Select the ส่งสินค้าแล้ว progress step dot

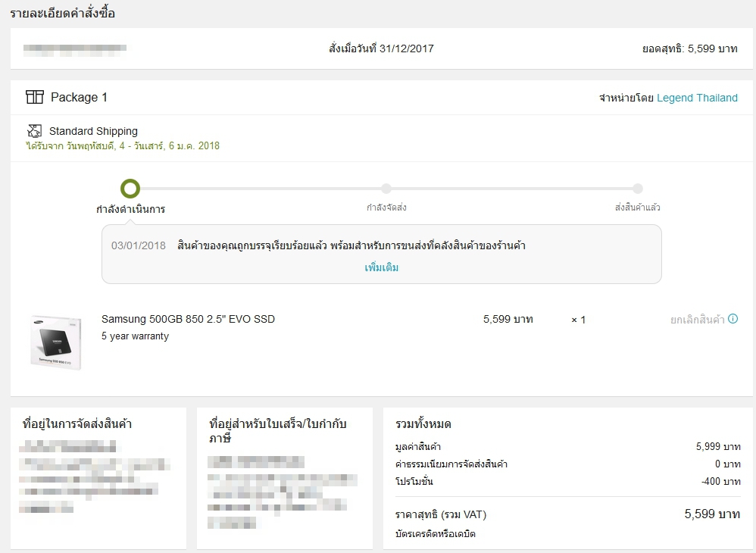click(638, 189)
